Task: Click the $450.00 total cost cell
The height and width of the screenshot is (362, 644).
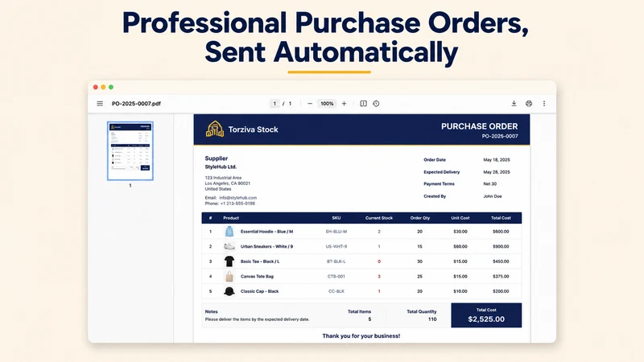Action: tap(501, 261)
